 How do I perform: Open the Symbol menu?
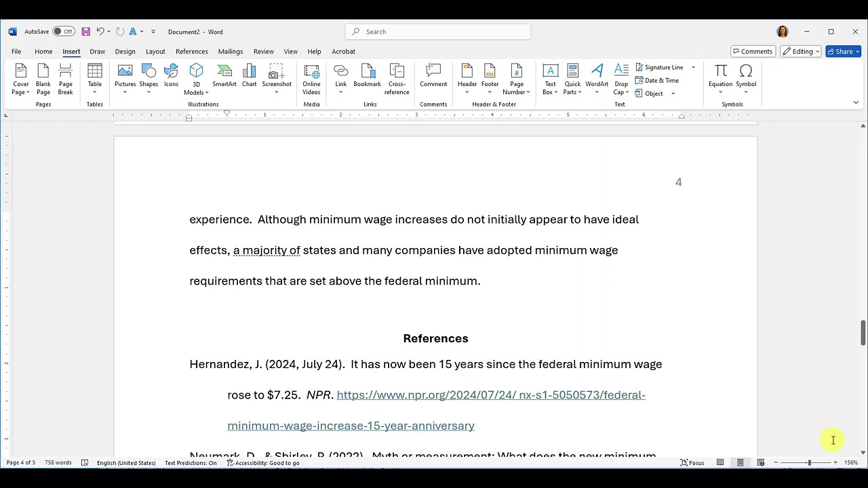coord(746,80)
